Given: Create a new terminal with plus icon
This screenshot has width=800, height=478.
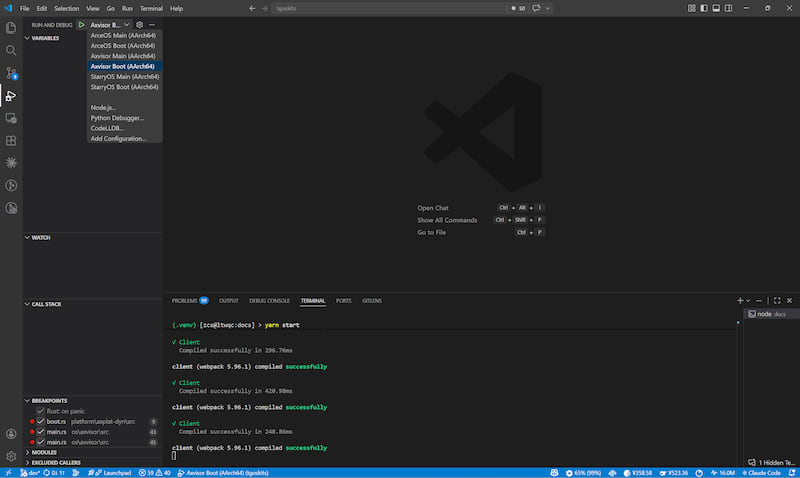Looking at the screenshot, I should tap(740, 300).
